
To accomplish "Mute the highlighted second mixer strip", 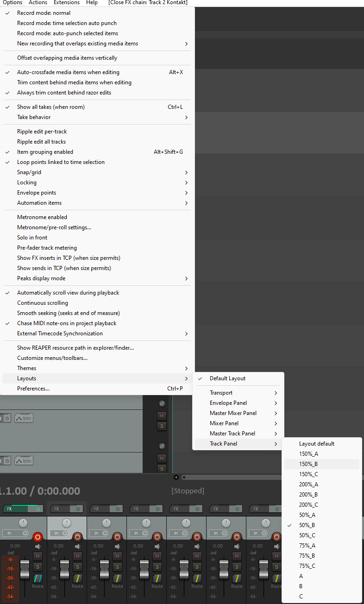I will pyautogui.click(x=78, y=556).
